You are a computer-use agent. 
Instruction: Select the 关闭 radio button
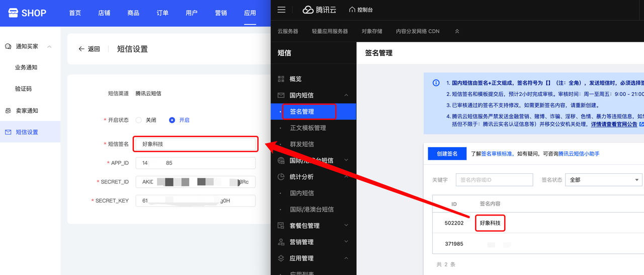138,120
